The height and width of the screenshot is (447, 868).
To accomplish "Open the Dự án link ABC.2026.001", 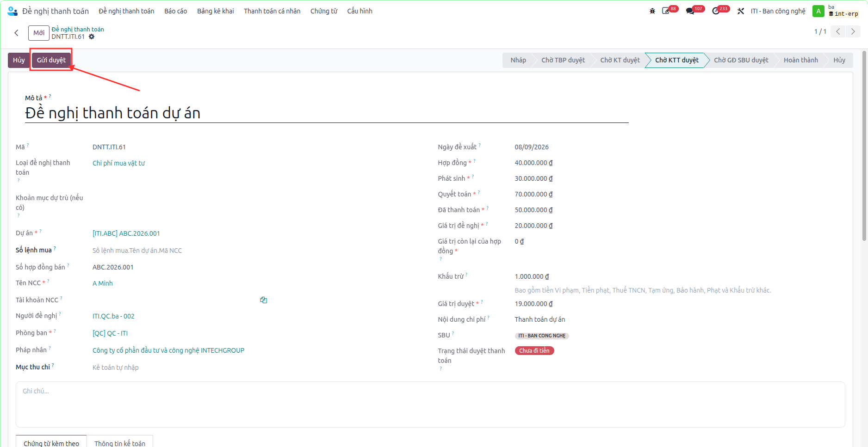I will [126, 233].
